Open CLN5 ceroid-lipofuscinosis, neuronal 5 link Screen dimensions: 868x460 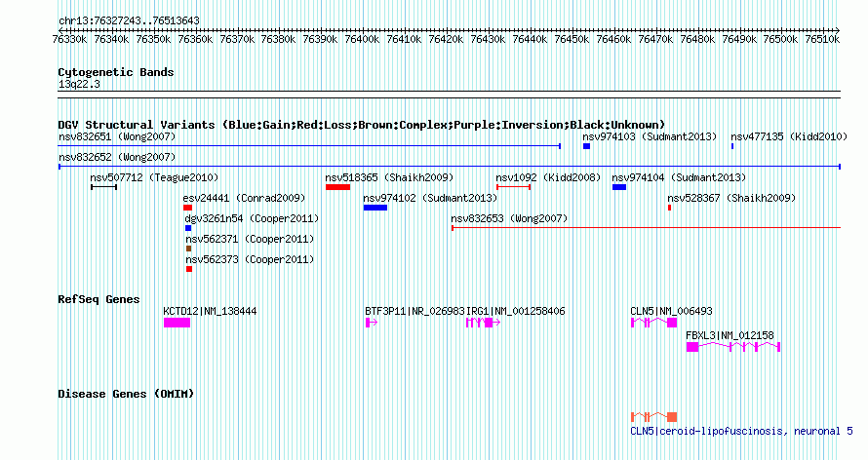[741, 431]
